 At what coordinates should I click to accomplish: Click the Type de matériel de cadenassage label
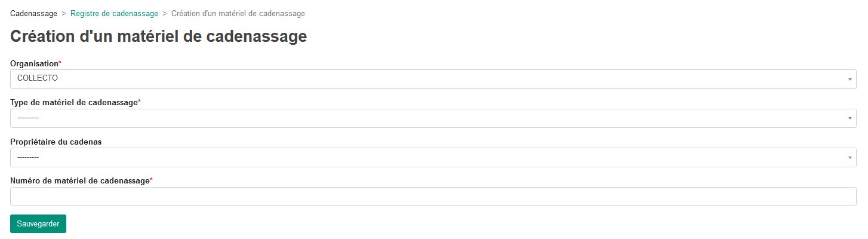pyautogui.click(x=74, y=102)
